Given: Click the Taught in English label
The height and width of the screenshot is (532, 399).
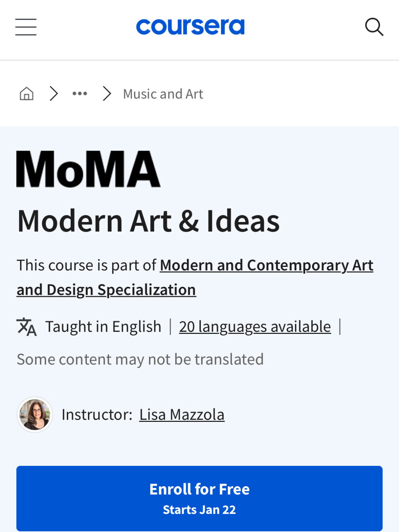Looking at the screenshot, I should tap(103, 327).
